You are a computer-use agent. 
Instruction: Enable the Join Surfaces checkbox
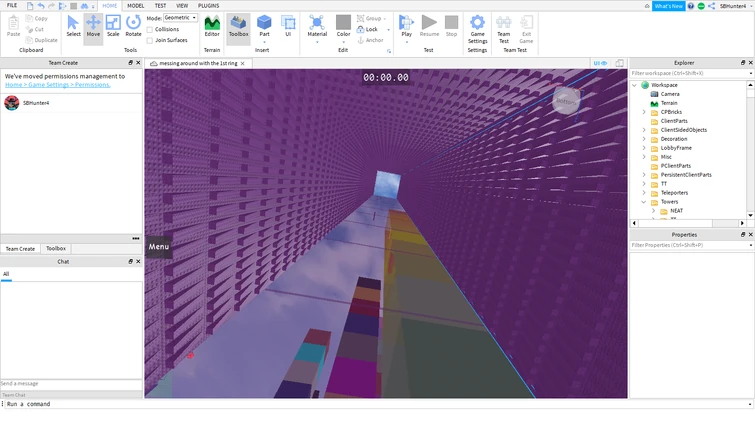(150, 40)
